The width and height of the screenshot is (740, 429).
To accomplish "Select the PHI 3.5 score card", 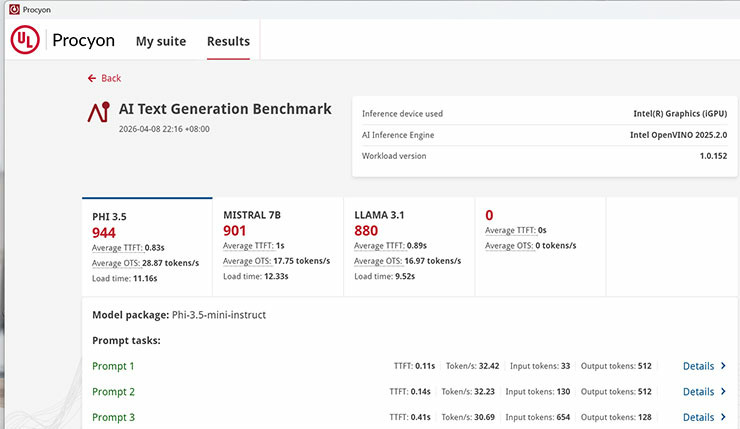I will pyautogui.click(x=147, y=247).
